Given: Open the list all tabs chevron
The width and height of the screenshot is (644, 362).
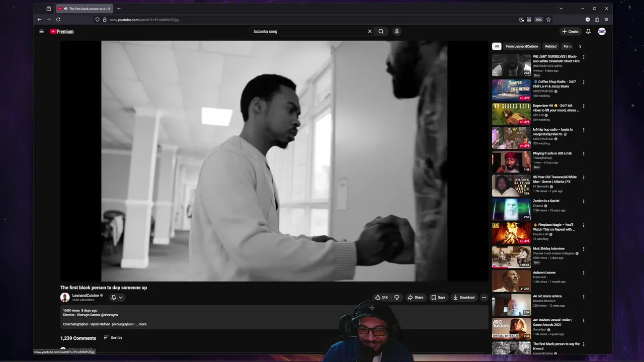Looking at the screenshot, I should click(561, 9).
